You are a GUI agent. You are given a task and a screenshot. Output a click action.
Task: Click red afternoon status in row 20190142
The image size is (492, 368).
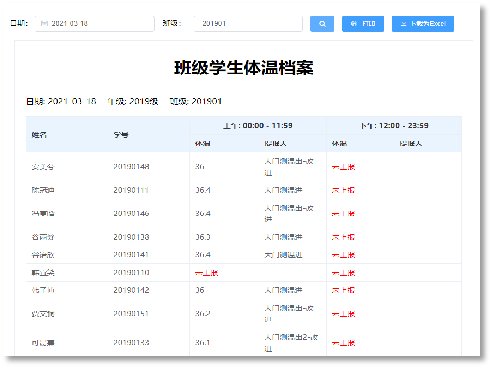pos(343,290)
